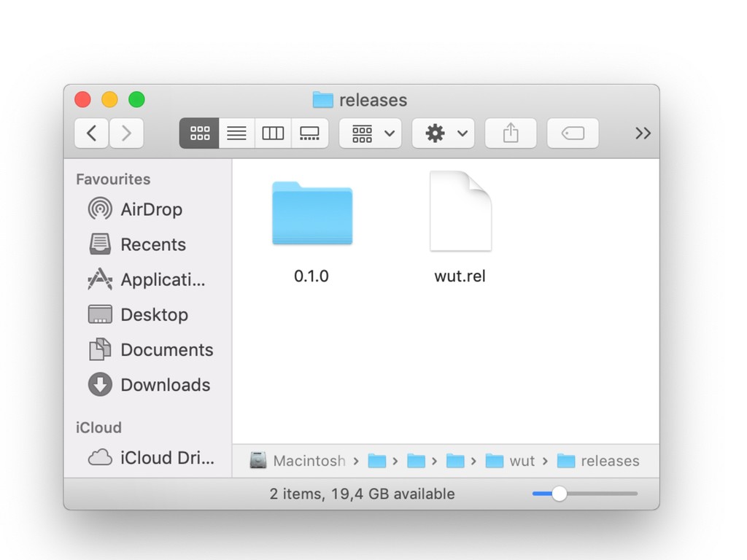Zoom the releases window with the green button

(136, 99)
